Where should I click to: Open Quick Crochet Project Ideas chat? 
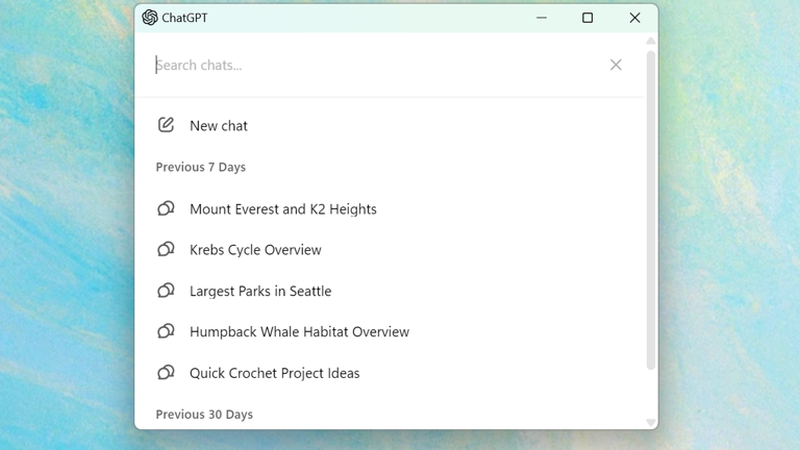tap(274, 373)
